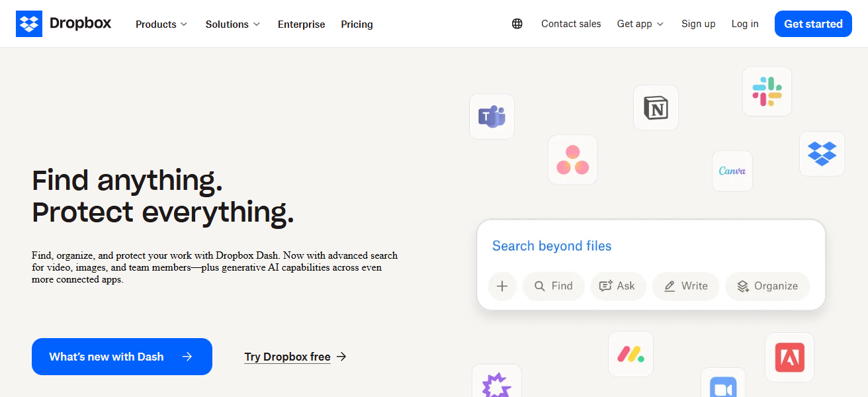Select the Notion app icon
This screenshot has width=868, height=397.
point(656,108)
